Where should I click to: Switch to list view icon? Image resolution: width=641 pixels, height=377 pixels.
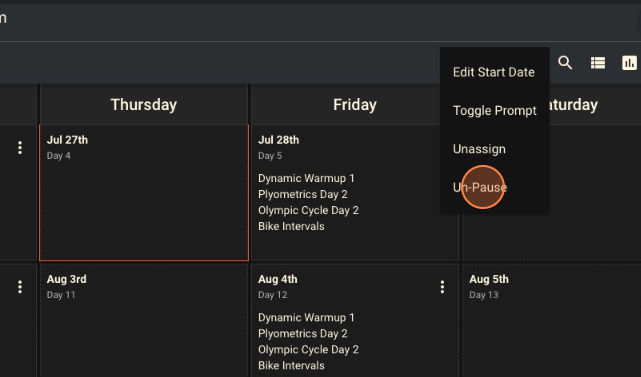pos(598,63)
